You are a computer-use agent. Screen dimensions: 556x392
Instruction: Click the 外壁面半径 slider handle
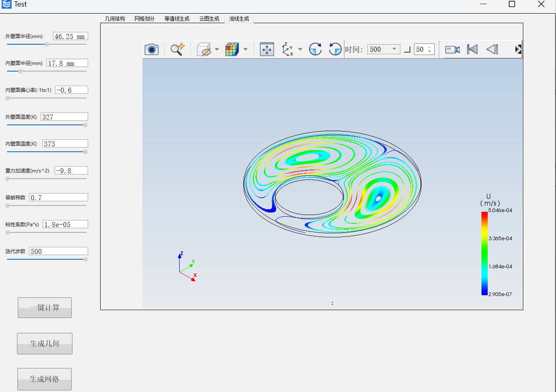[x=47, y=44]
